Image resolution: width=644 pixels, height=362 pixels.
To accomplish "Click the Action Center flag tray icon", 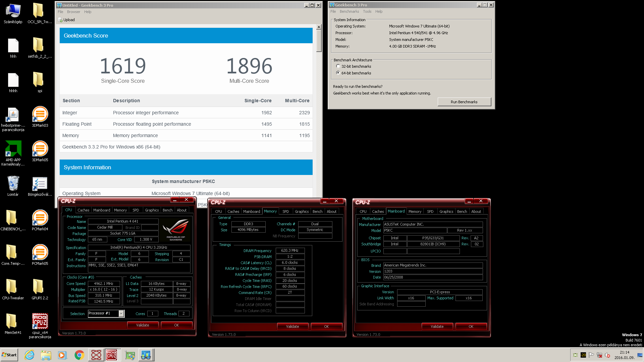I will click(x=591, y=355).
